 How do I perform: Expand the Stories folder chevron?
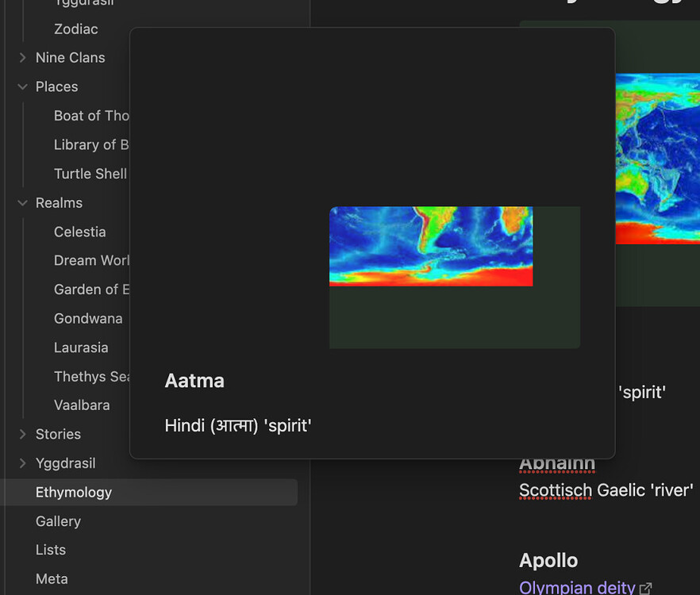[23, 434]
